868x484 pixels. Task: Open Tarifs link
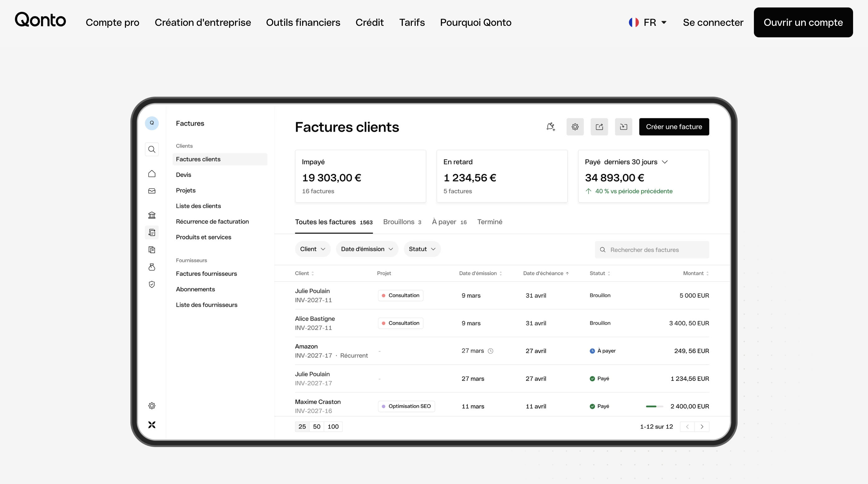tap(412, 22)
